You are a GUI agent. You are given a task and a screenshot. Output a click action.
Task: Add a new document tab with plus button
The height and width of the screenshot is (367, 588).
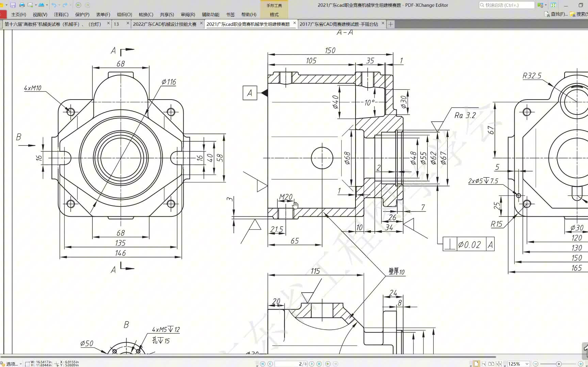391,24
